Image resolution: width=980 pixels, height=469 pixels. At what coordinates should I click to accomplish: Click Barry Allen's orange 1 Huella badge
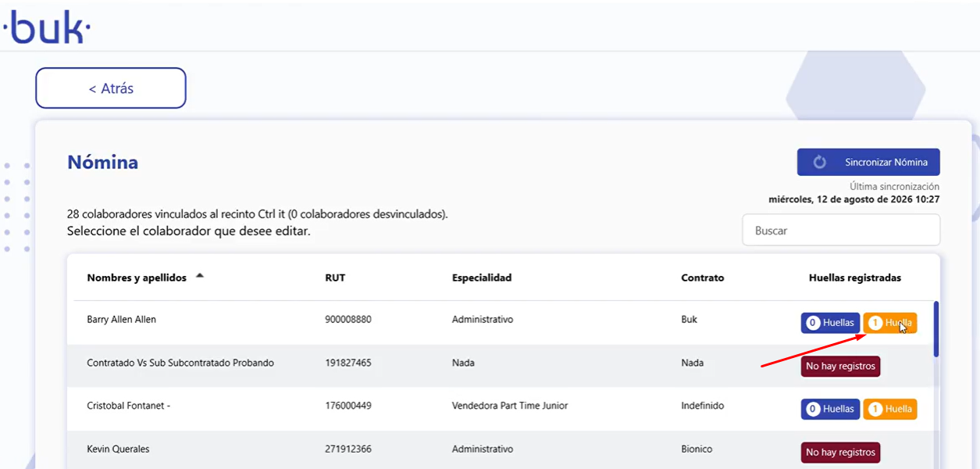coord(890,323)
